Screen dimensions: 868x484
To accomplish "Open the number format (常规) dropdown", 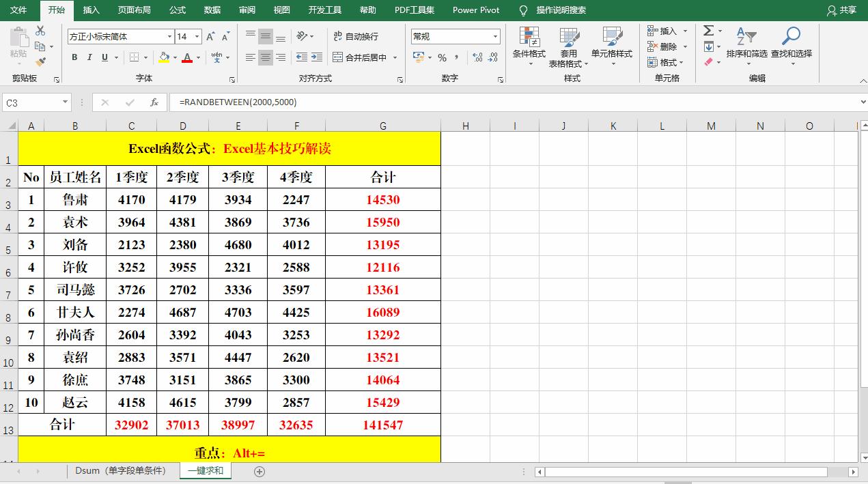I will pos(495,35).
